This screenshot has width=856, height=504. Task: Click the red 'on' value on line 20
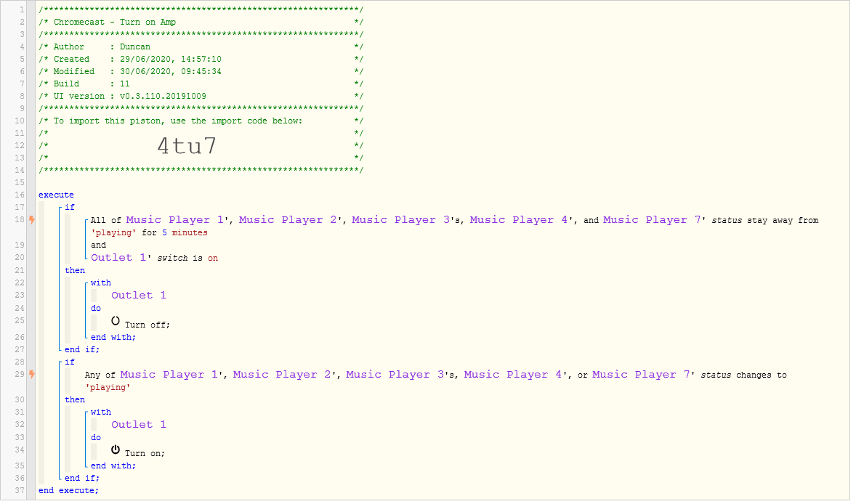213,258
